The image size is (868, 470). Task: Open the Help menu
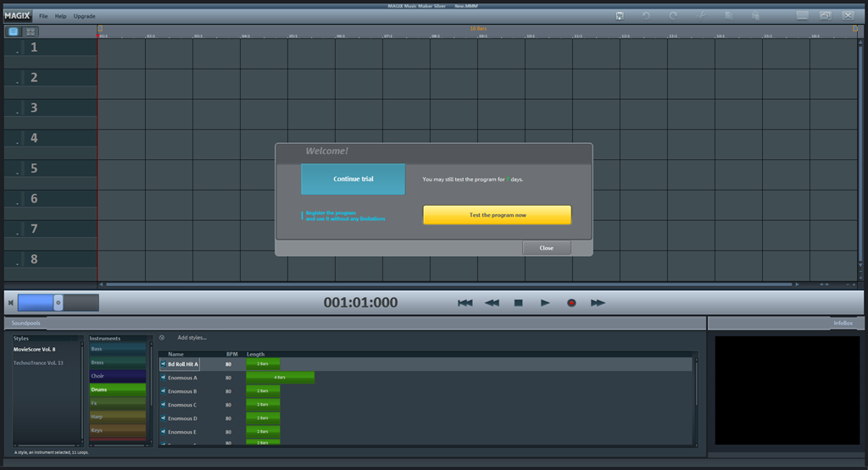click(x=60, y=16)
